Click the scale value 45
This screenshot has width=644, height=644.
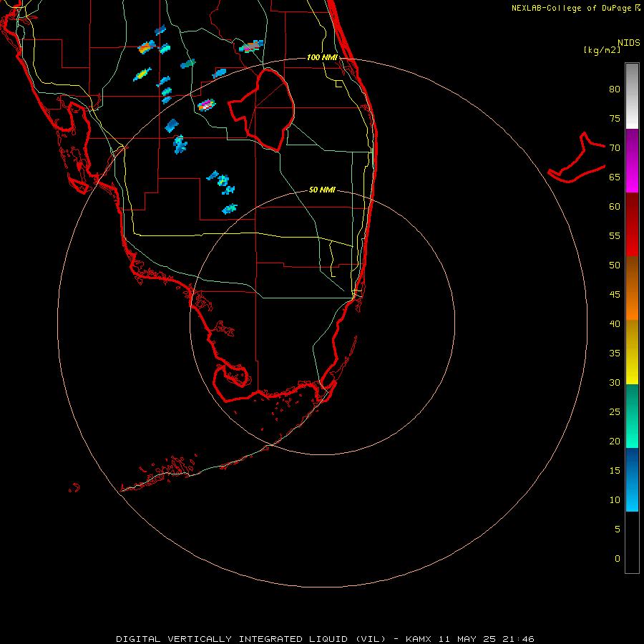coord(615,295)
